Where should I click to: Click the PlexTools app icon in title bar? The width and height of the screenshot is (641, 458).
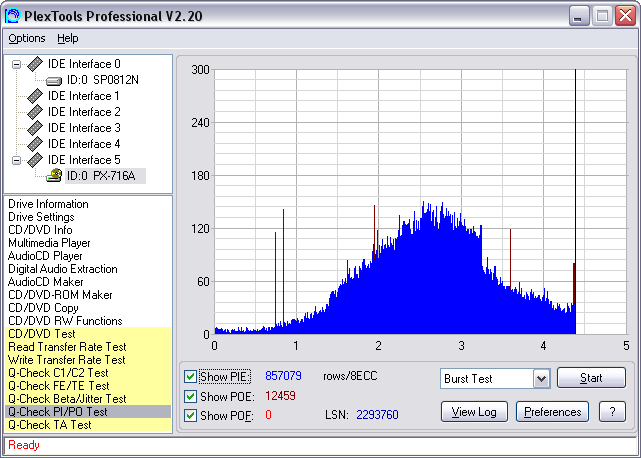tap(12, 16)
